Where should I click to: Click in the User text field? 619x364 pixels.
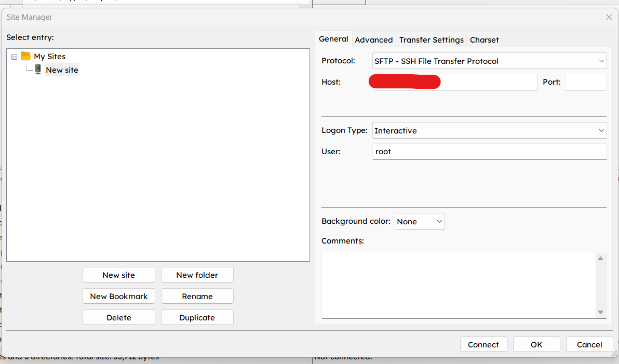click(489, 152)
